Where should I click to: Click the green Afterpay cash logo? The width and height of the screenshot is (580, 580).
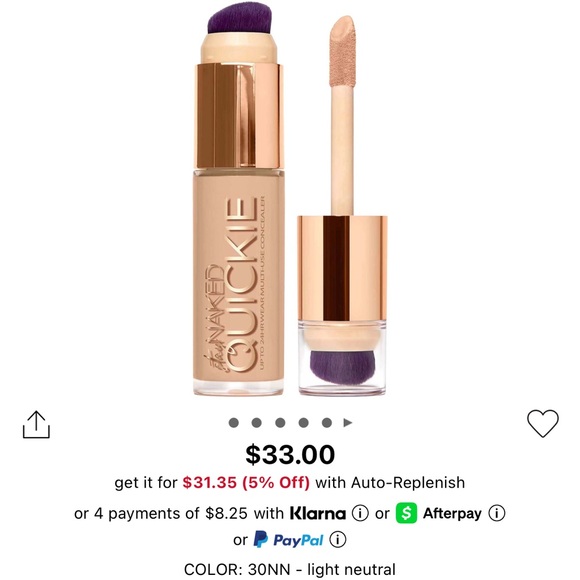pos(406,513)
